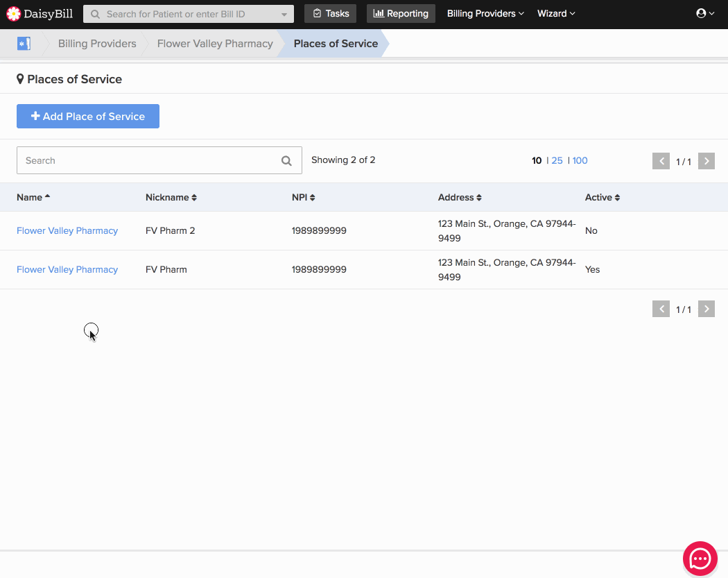Go to next page in top pager

tap(707, 161)
